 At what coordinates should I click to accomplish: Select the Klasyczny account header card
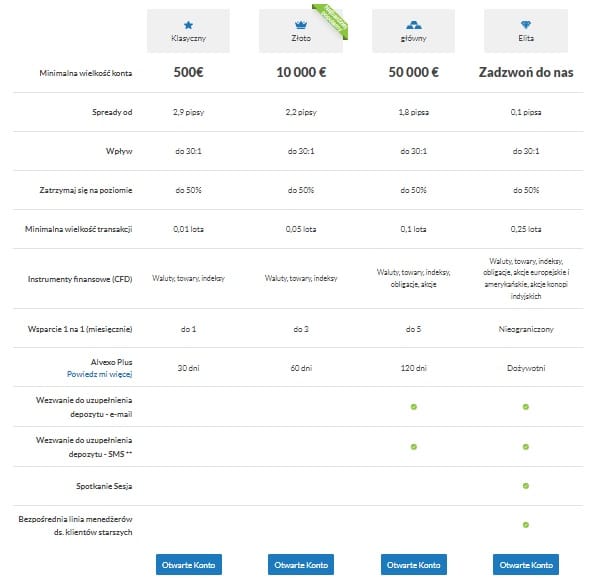188,31
